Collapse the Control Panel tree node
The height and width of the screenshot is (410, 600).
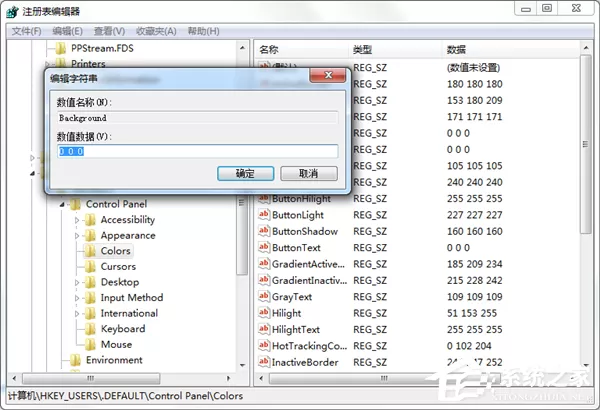[x=62, y=205]
